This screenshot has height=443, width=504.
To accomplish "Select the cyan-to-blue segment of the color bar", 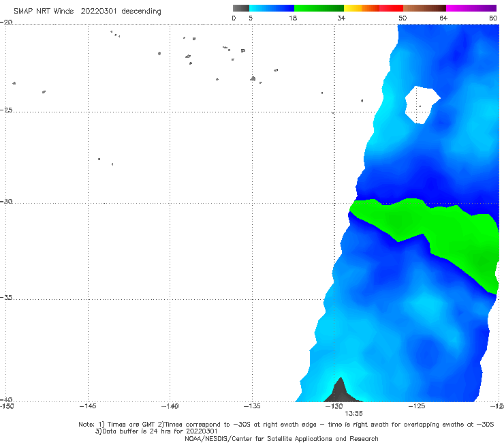I will tap(272, 8).
